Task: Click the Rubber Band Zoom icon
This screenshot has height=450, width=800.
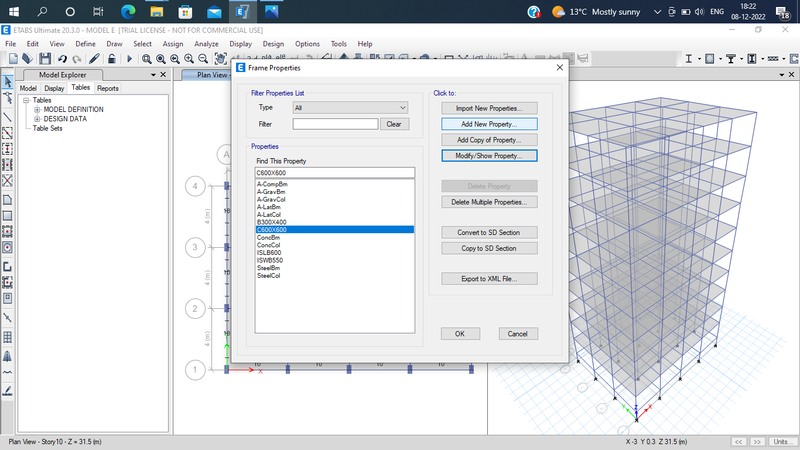Action: pyautogui.click(x=146, y=59)
